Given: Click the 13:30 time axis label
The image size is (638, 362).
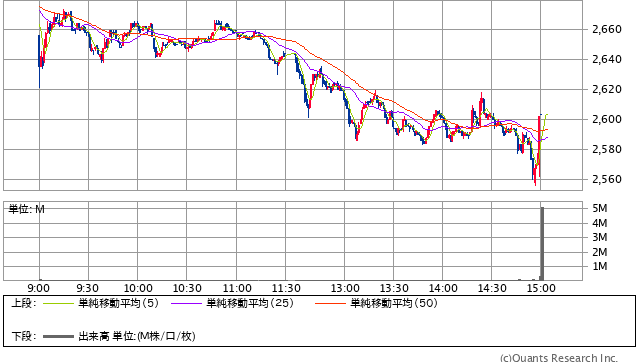Looking at the screenshot, I should pyautogui.click(x=394, y=288).
